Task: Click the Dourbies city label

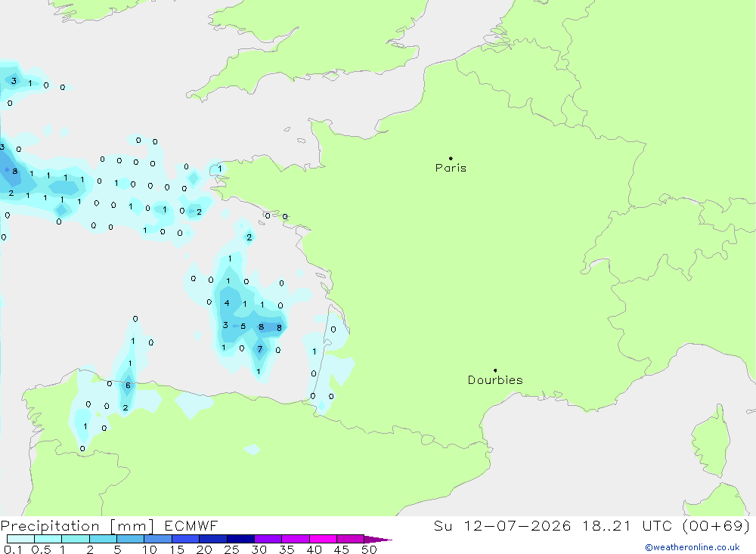Action: [x=495, y=380]
